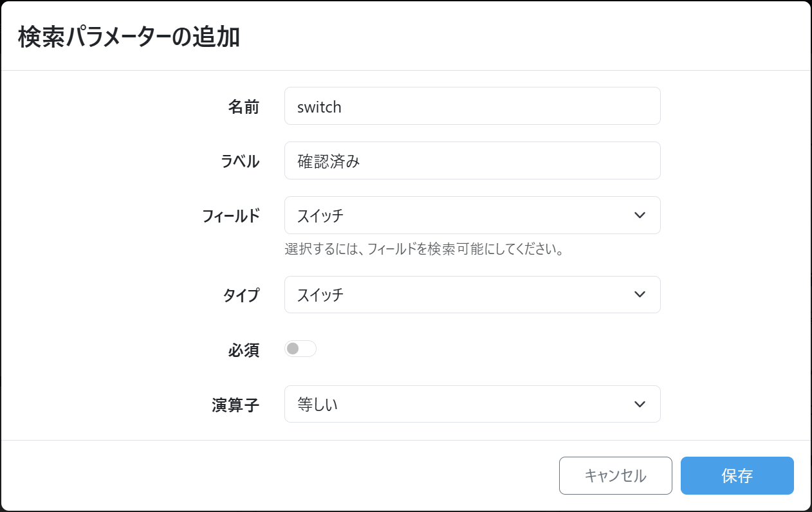812x512 pixels.
Task: Focus the ラベル input containing 確認済み
Action: pos(472,161)
